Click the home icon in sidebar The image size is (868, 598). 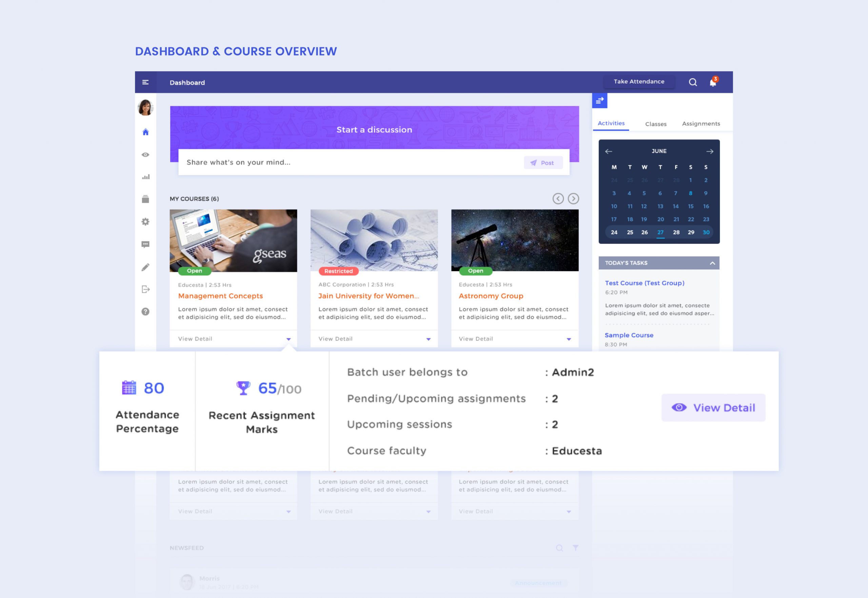[146, 131]
